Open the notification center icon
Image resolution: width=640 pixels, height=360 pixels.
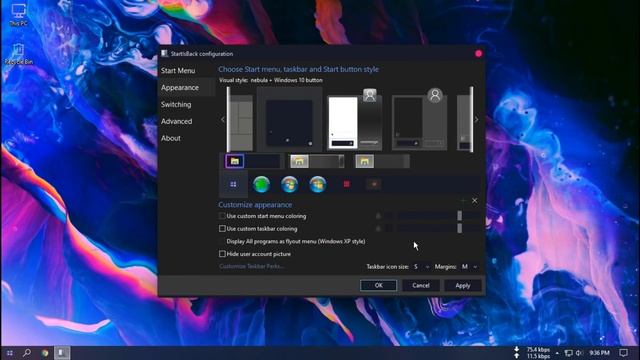pos(623,353)
